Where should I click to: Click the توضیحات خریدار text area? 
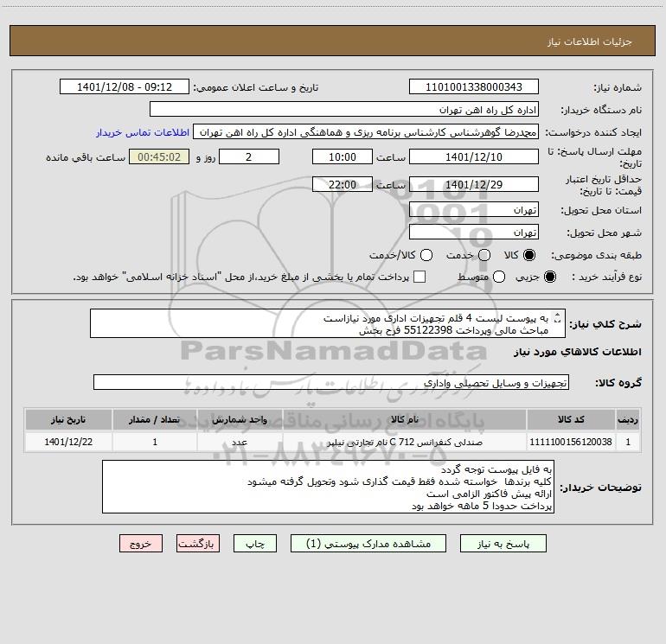pos(329,487)
